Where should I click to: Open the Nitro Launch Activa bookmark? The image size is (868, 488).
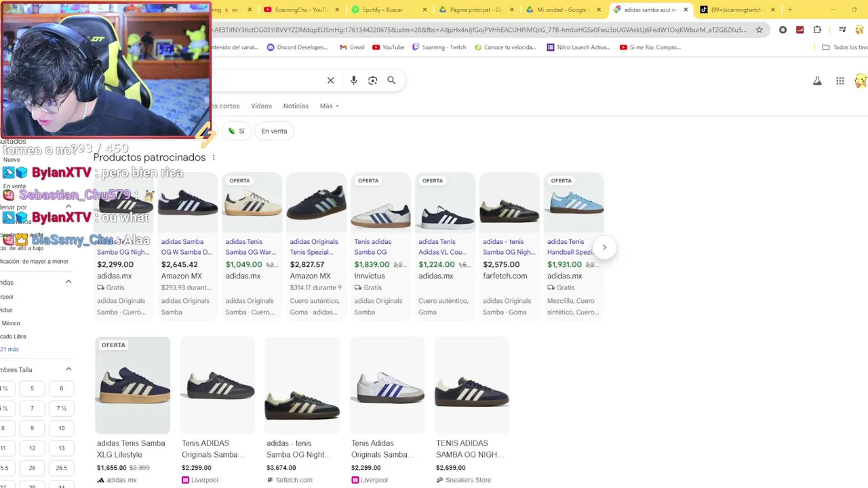click(578, 47)
